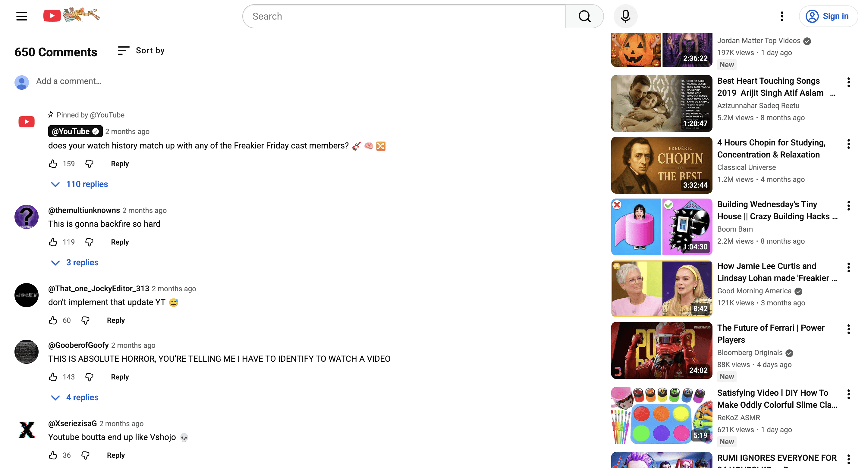Like @themultiunknowns' comment
The width and height of the screenshot is (868, 468).
click(52, 242)
